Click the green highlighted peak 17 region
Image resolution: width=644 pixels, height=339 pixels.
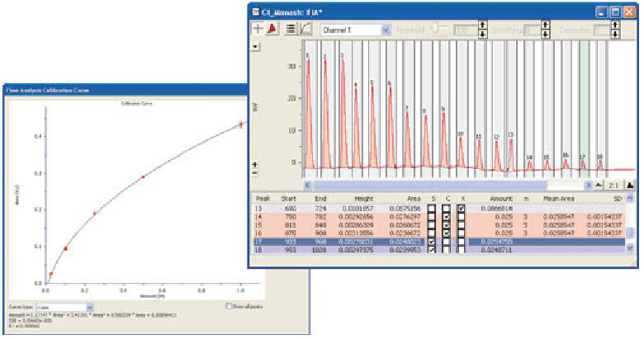click(x=585, y=109)
